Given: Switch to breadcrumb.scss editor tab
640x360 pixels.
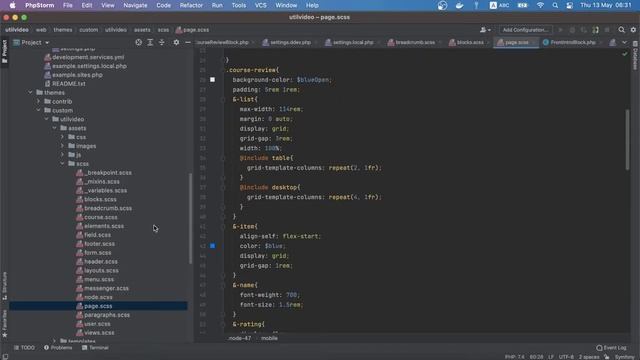Looking at the screenshot, I should (x=414, y=42).
